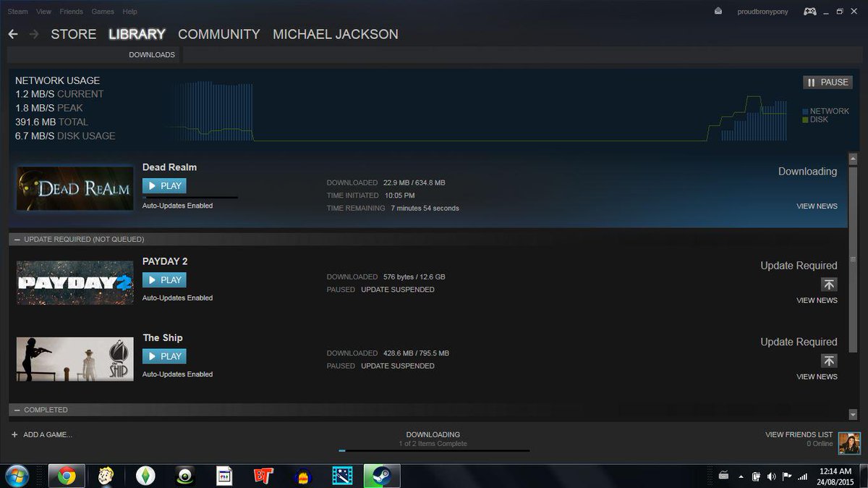Open the proudbronypony account name

pyautogui.click(x=762, y=12)
